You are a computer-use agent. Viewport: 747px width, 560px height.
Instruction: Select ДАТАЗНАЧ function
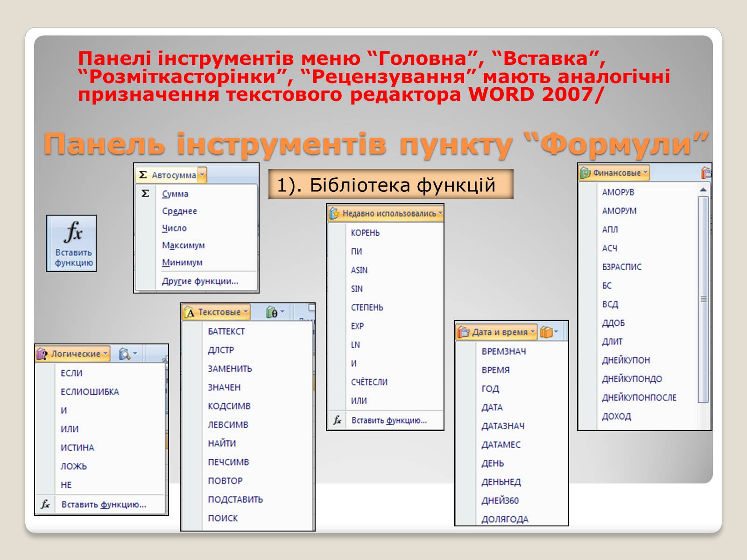click(503, 426)
